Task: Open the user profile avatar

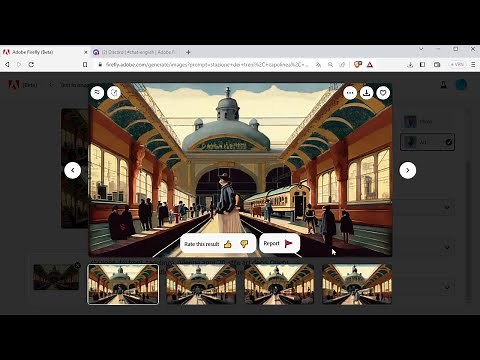Action: 461,85
